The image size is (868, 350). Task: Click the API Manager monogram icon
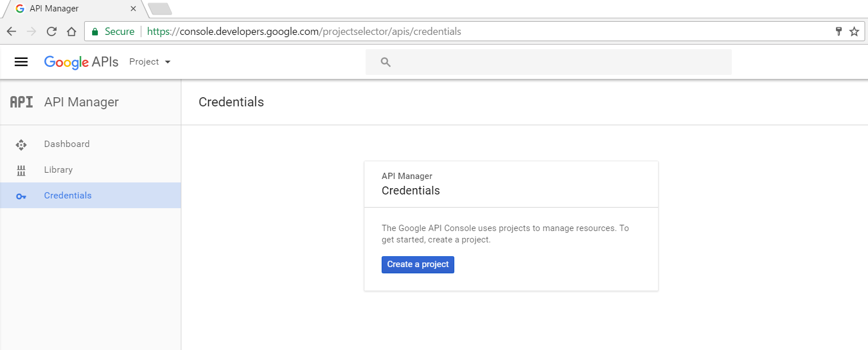[x=22, y=102]
